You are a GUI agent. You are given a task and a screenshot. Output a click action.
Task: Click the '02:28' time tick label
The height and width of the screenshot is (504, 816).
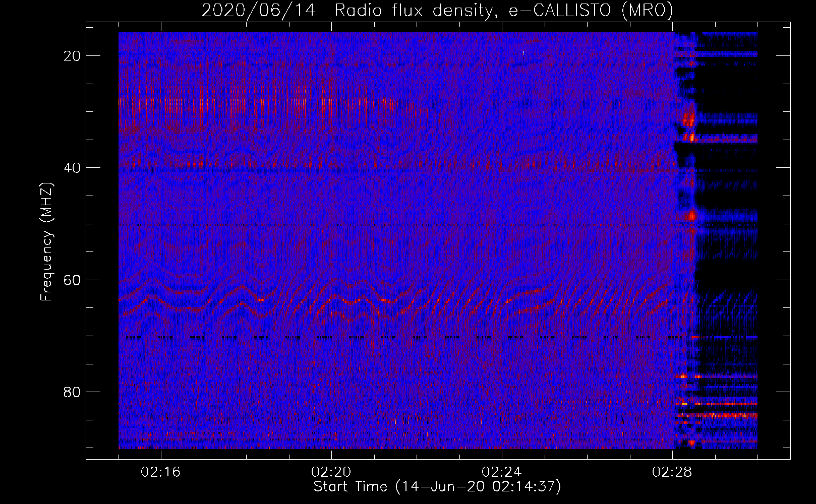(x=672, y=472)
